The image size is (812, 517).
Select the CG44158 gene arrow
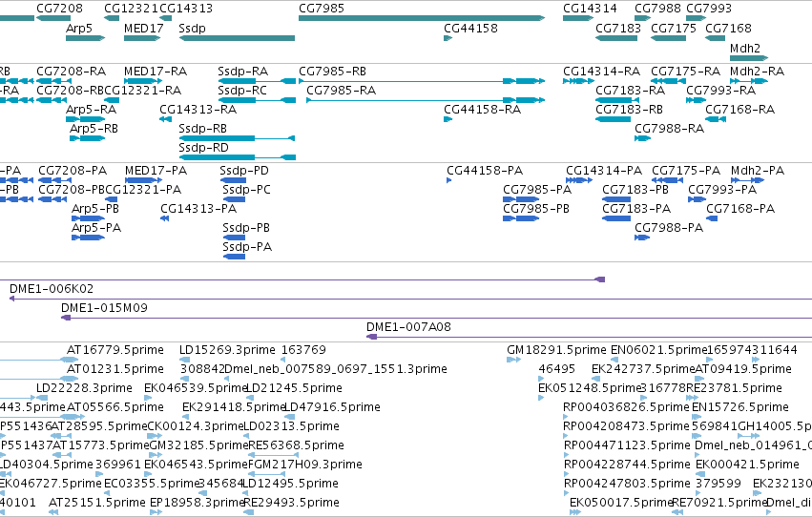(448, 38)
